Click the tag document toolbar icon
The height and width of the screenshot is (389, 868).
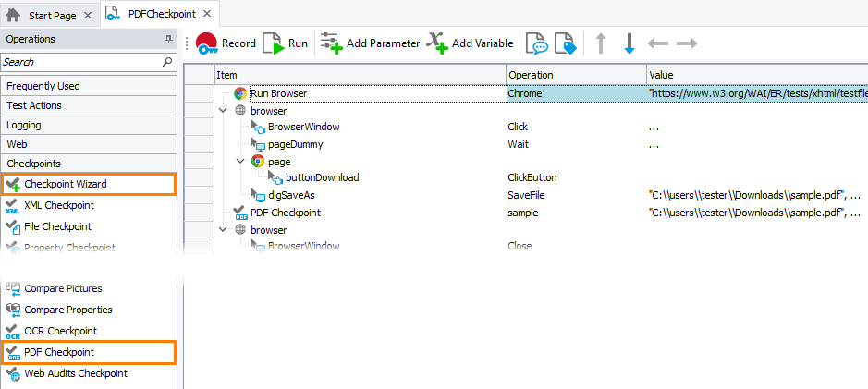(x=565, y=43)
